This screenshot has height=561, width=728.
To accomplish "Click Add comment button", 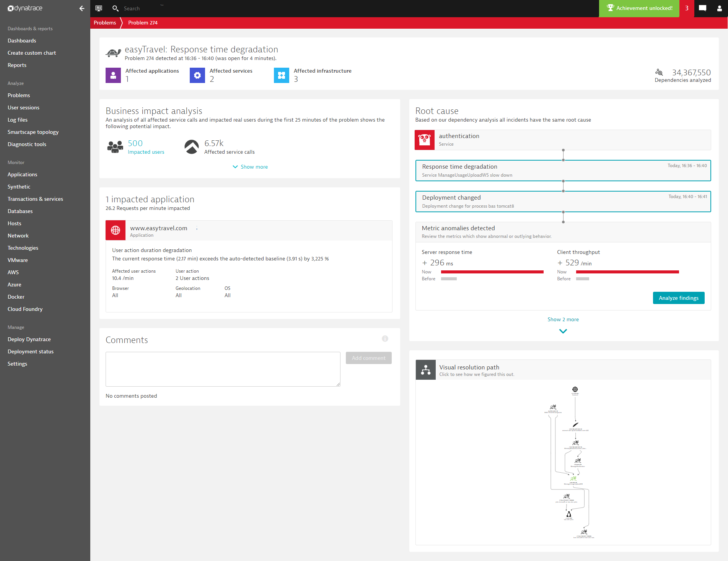I will click(369, 358).
